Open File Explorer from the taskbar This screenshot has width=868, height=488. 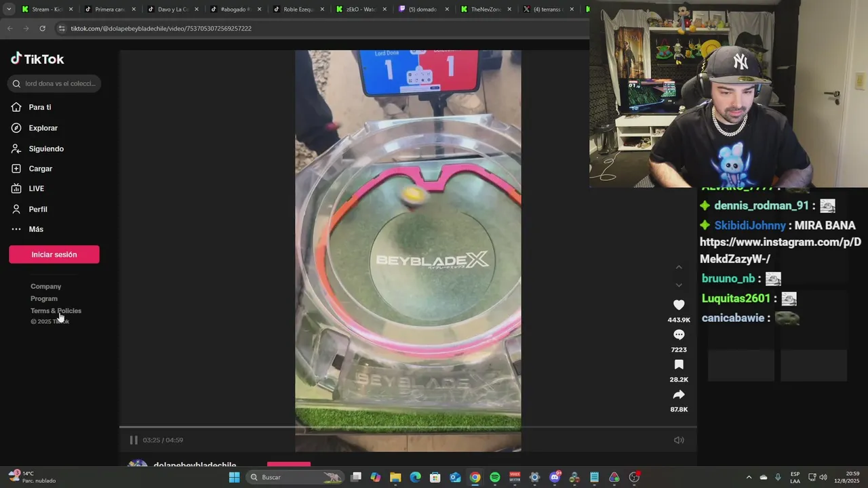(x=395, y=477)
